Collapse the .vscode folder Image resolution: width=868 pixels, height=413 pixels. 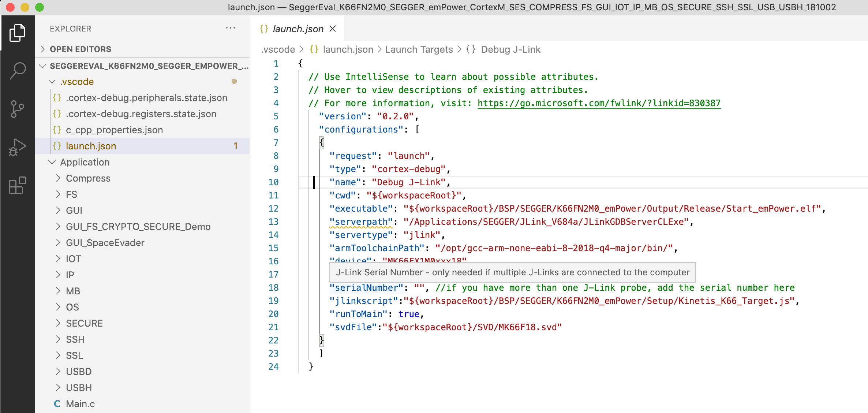pyautogui.click(x=52, y=82)
